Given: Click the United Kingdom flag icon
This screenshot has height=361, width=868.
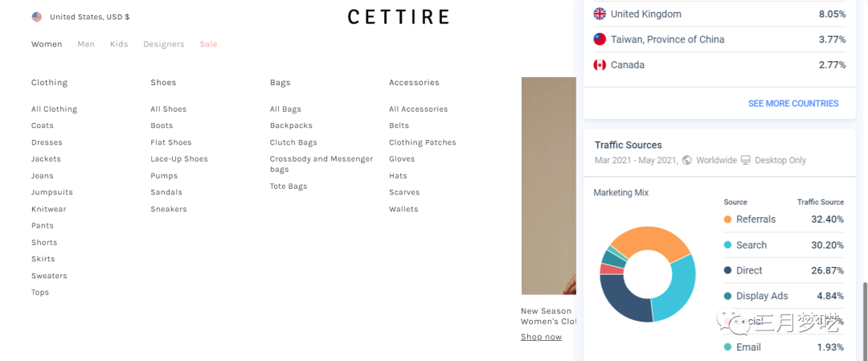Looking at the screenshot, I should pos(600,14).
